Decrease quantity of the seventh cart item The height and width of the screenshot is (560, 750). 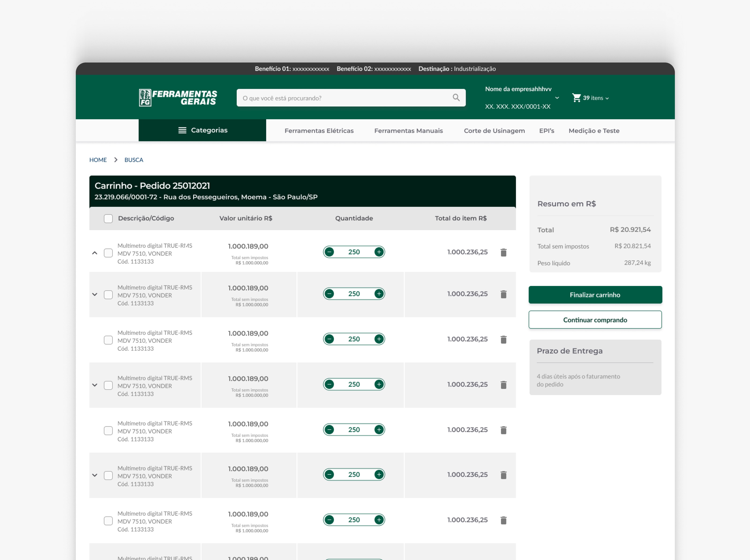(329, 520)
